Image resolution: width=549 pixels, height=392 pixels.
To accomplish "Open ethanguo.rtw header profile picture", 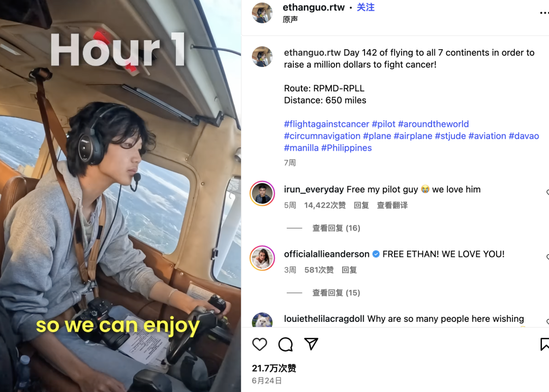I will 262,13.
